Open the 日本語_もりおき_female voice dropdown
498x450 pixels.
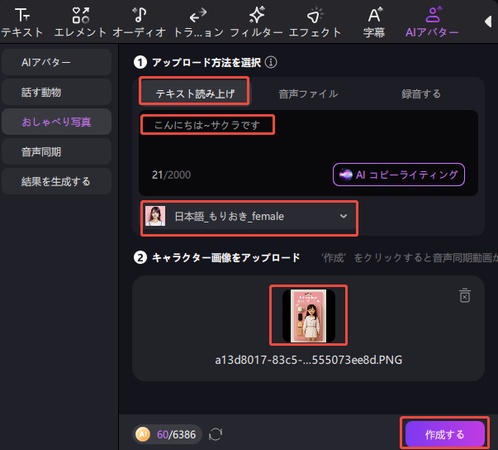click(249, 217)
